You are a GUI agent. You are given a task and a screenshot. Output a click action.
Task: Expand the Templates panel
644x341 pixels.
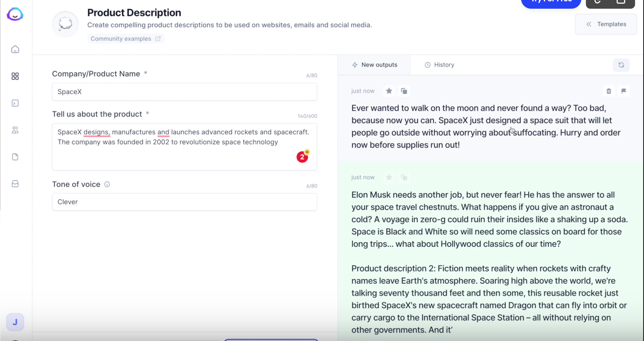606,24
